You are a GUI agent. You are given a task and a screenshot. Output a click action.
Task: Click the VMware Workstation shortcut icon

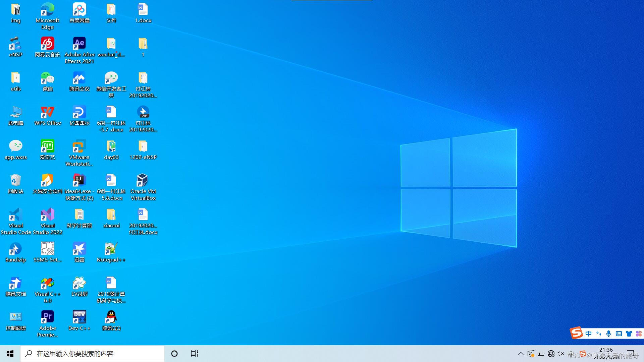(79, 146)
